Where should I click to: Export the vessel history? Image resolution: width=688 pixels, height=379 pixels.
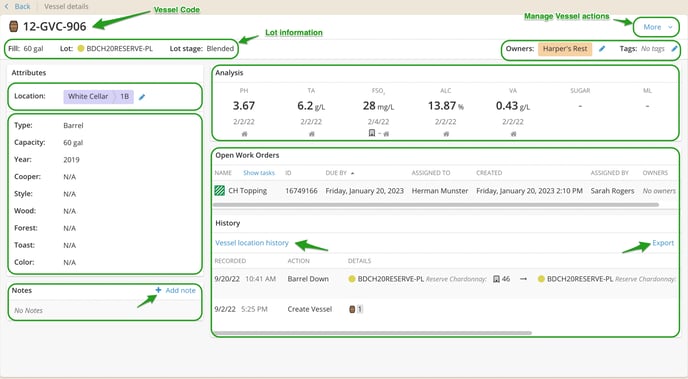point(663,243)
